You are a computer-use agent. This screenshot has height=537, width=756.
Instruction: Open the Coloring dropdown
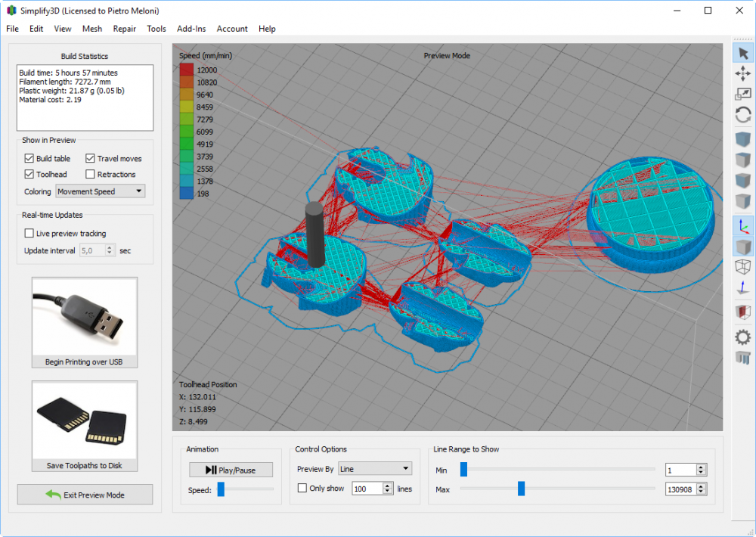coord(101,192)
